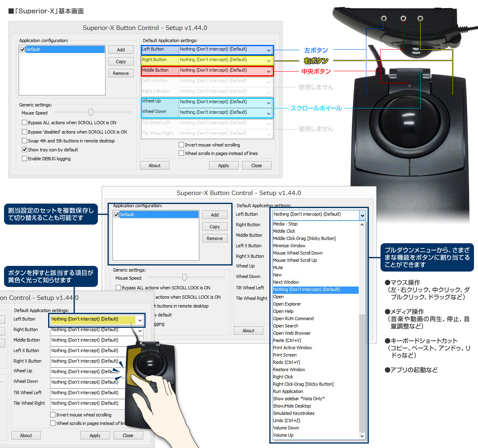
Task: Open blue-highlighted Left Button dropdown in top window
Action: 225,50
